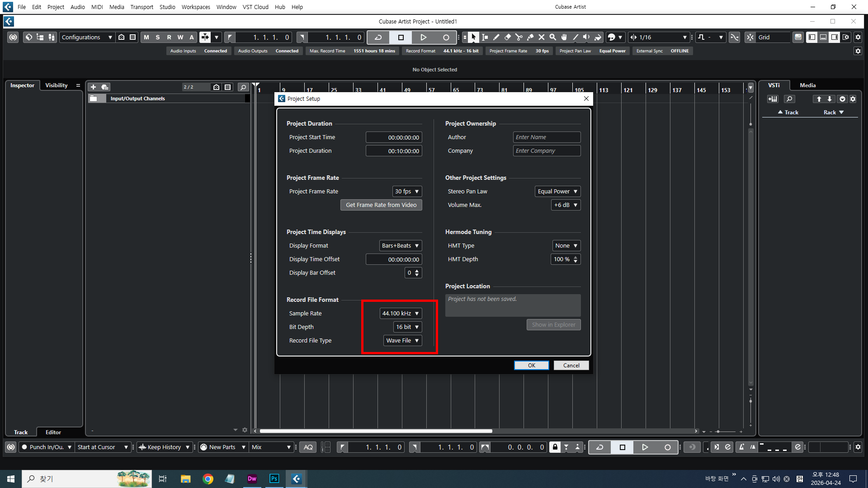This screenshot has height=488, width=868.
Task: Click Get Frame Rate from Video
Action: pos(381,205)
